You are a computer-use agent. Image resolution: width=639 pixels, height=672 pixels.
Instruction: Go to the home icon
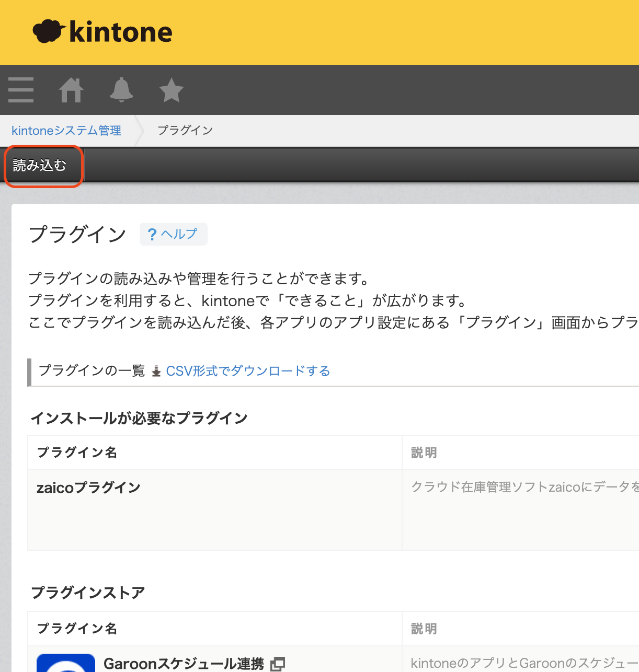pyautogui.click(x=71, y=90)
